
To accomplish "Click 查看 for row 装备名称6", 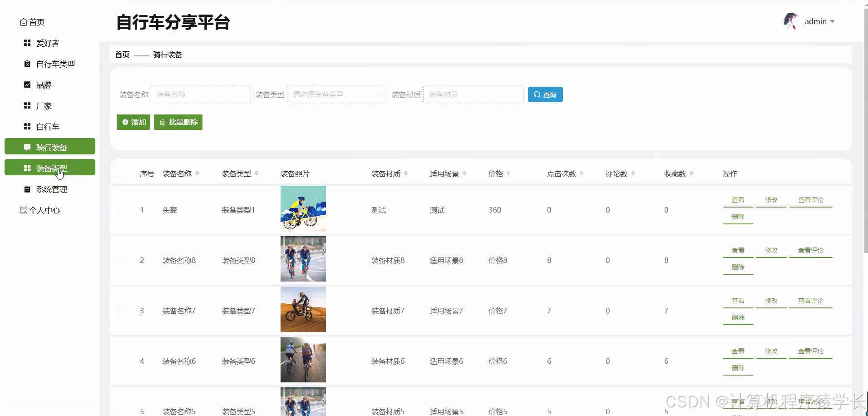I will [x=738, y=352].
